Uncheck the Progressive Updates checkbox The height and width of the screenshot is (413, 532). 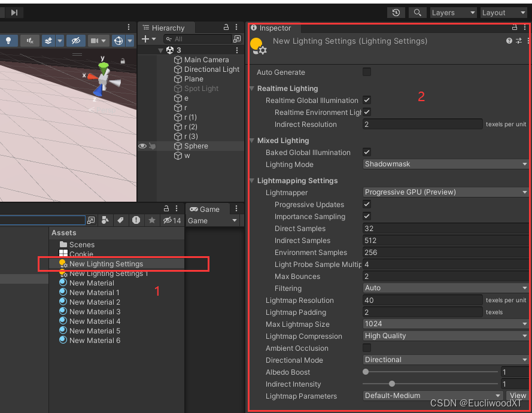click(x=366, y=204)
